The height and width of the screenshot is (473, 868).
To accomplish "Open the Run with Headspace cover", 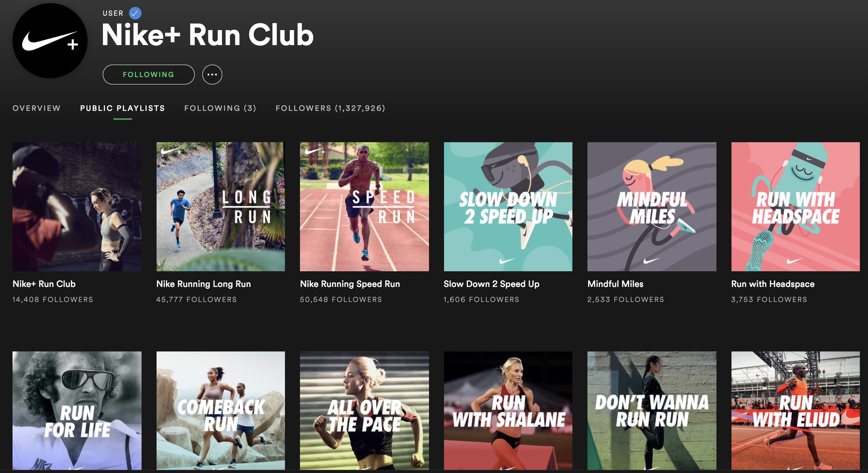I will tap(796, 207).
